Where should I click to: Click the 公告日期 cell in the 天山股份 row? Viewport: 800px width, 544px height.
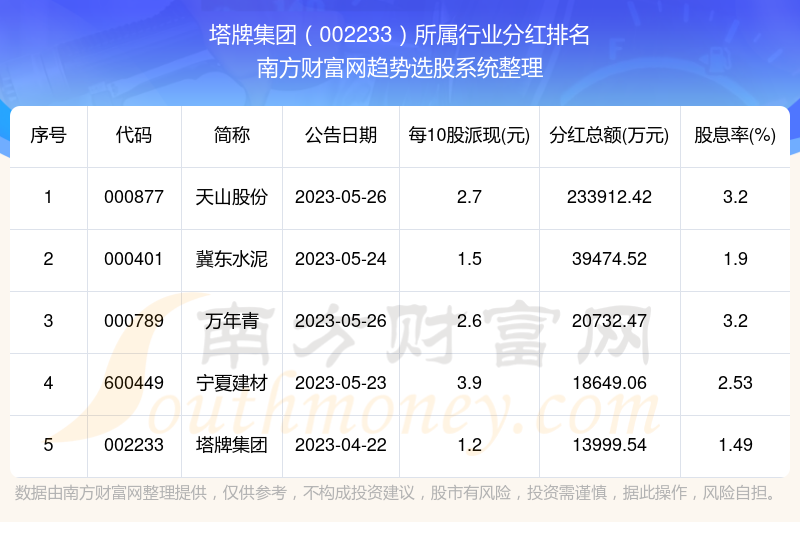(341, 197)
